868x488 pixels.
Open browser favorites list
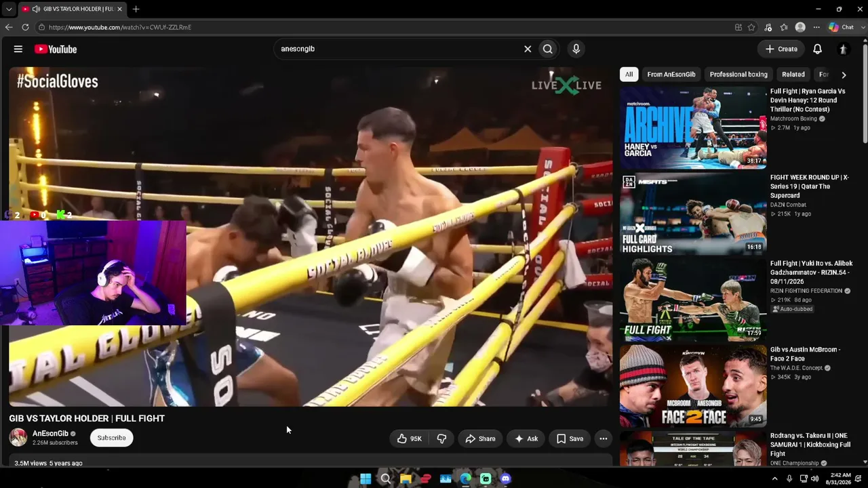(784, 27)
